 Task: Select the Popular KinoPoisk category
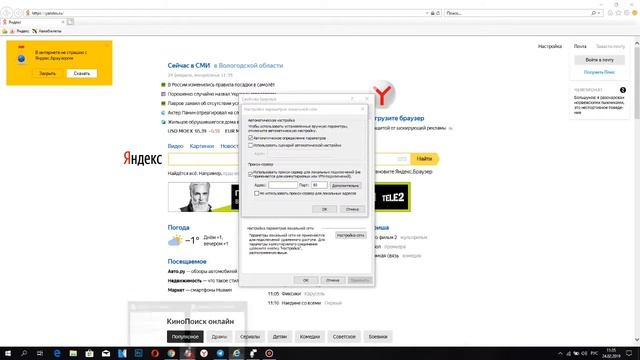tap(185, 337)
